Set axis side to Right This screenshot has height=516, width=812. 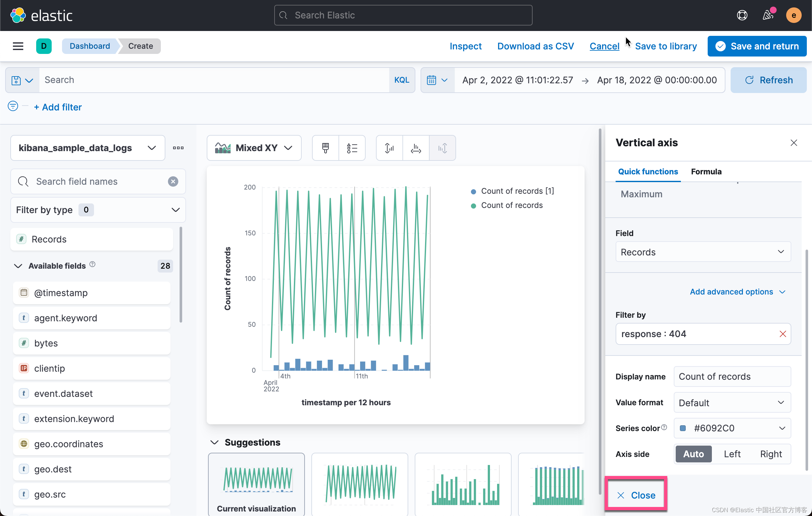[x=771, y=454]
